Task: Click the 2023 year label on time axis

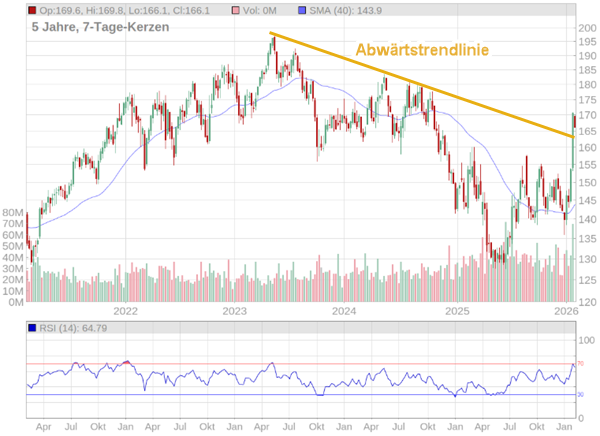Action: (235, 311)
